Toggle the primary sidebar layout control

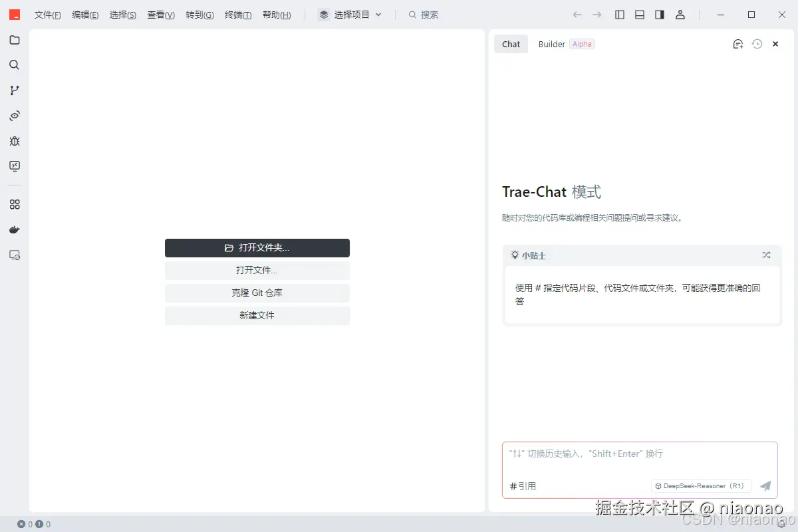coord(619,14)
